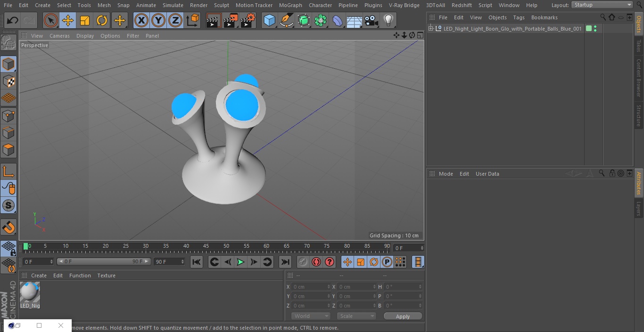Screen dimensions: 644x332
Task: Select the LED_Night_Light_Boon_Glo object row
Action: pyautogui.click(x=512, y=29)
